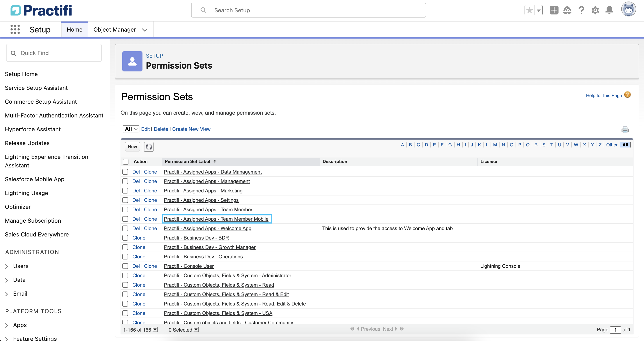Click the Practifi logo

[x=41, y=10]
